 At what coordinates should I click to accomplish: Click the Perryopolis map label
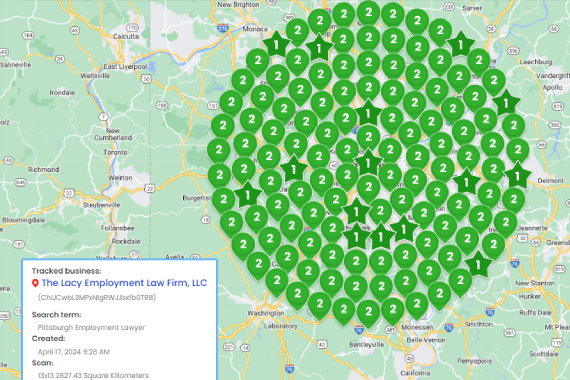[475, 361]
